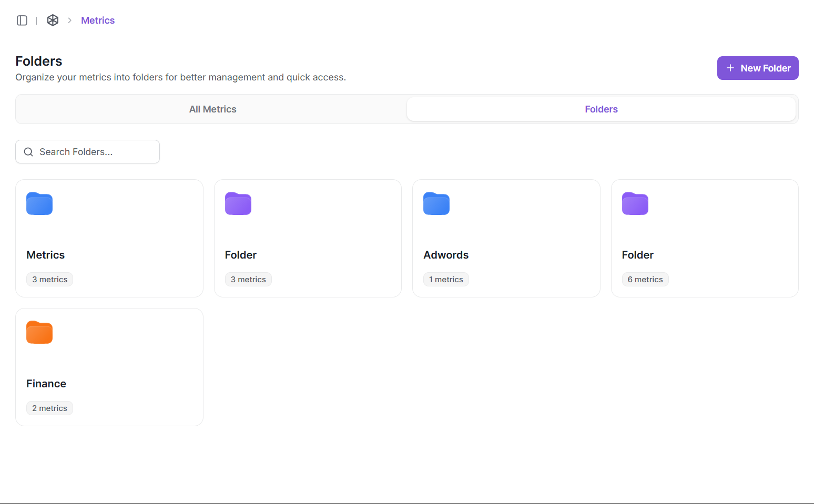Open the Metrics breadcrumb link

point(98,20)
